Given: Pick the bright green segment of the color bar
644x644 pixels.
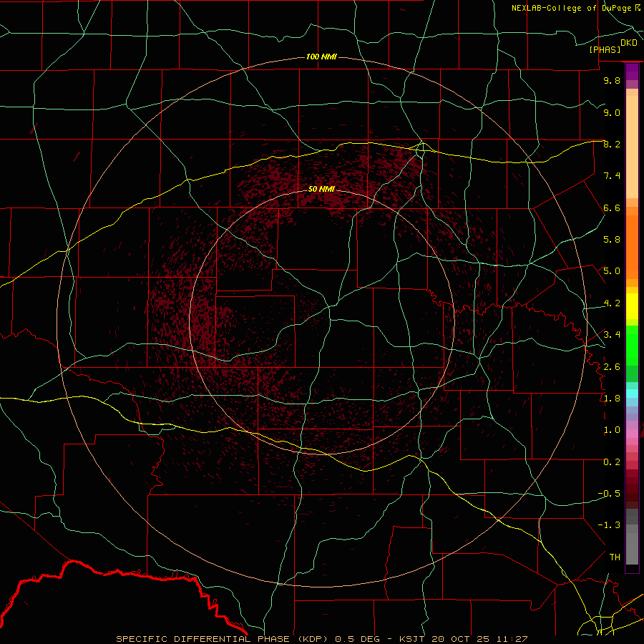Looking at the screenshot, I should click(632, 346).
